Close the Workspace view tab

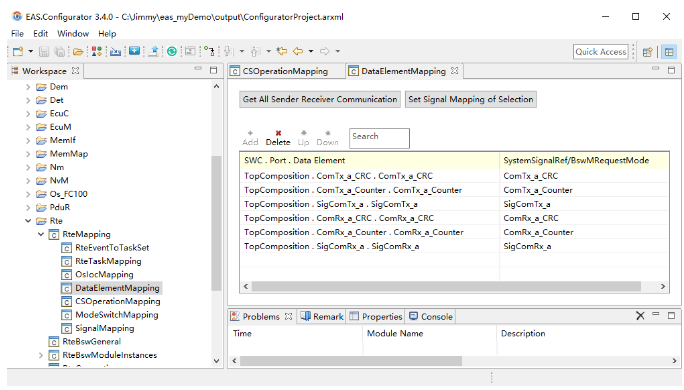(x=75, y=71)
